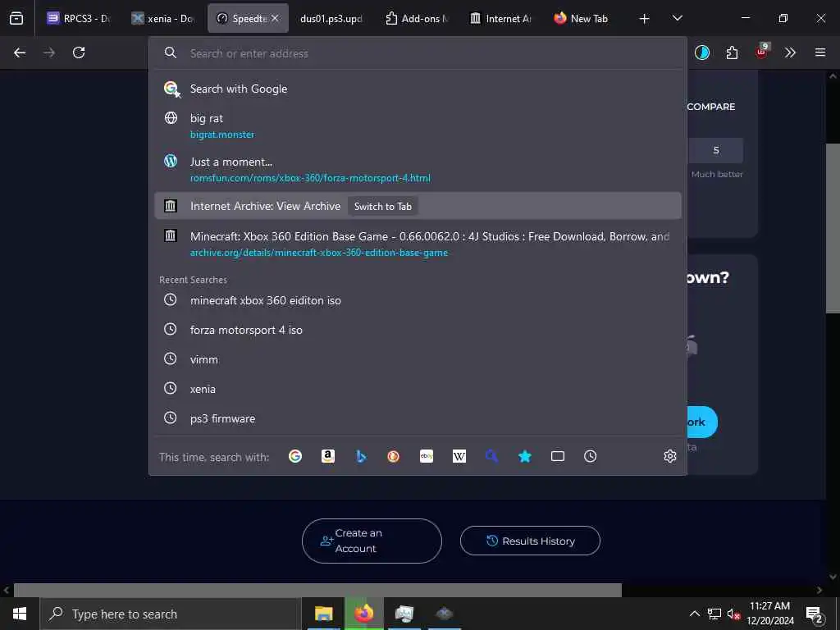Click the Switch to Tab button

pos(382,206)
